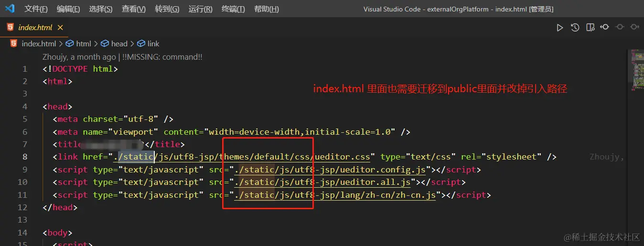Click the opening <body> tag
This screenshot has width=644, height=246.
click(x=57, y=233)
